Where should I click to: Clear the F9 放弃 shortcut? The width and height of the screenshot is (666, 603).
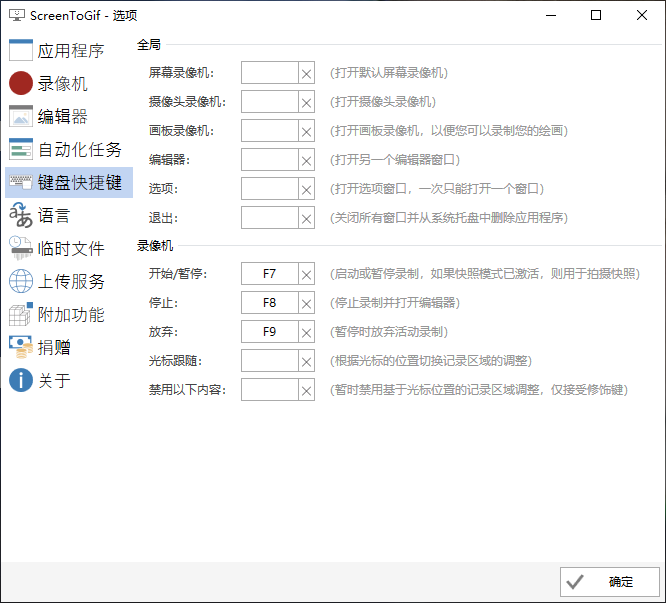[306, 332]
